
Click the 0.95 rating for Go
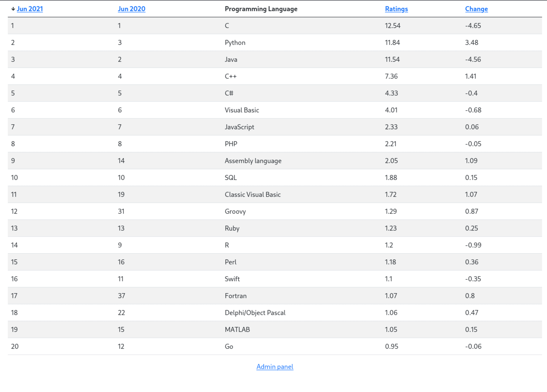(391, 346)
